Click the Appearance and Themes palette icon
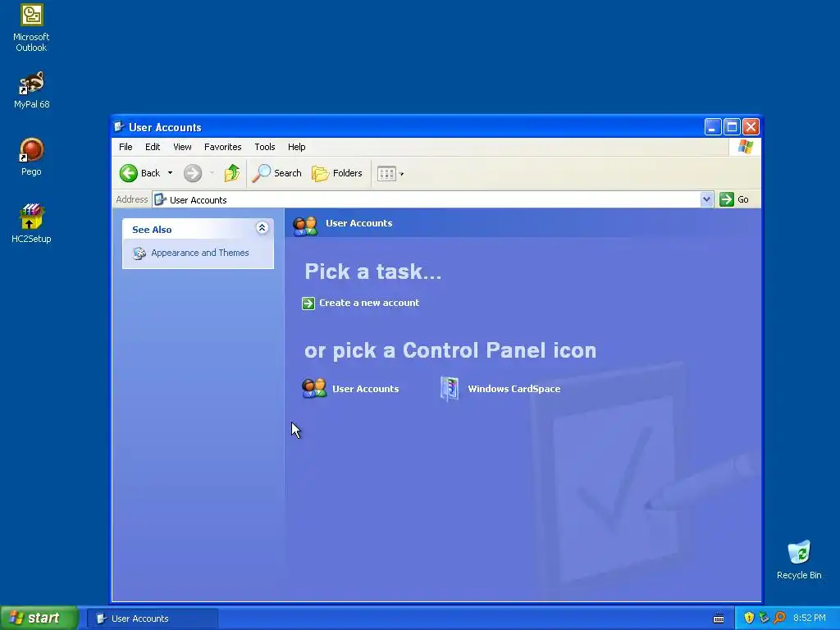The width and height of the screenshot is (840, 630). 139,253
